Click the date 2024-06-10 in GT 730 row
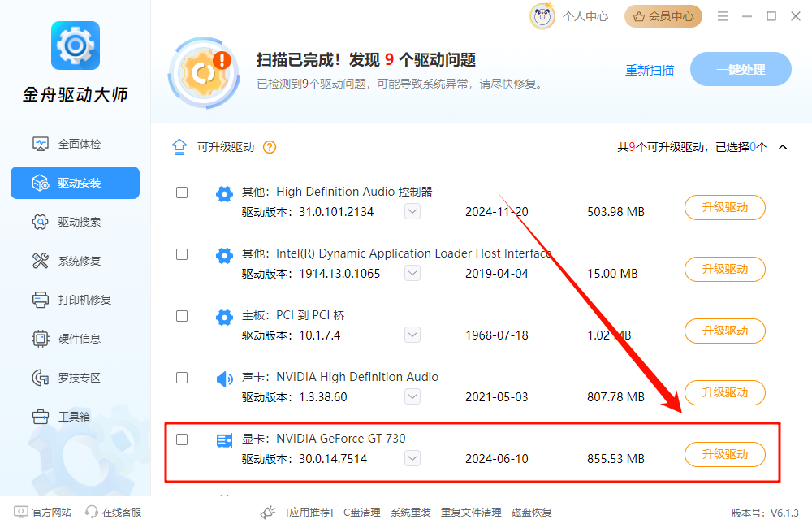The height and width of the screenshot is (528, 812). (497, 459)
